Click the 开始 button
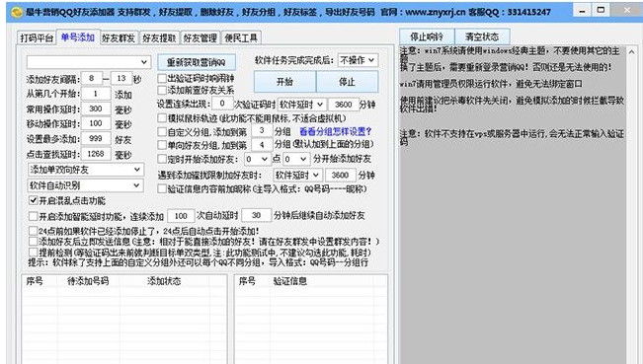Screen dimensions: 643x364 tap(284, 82)
